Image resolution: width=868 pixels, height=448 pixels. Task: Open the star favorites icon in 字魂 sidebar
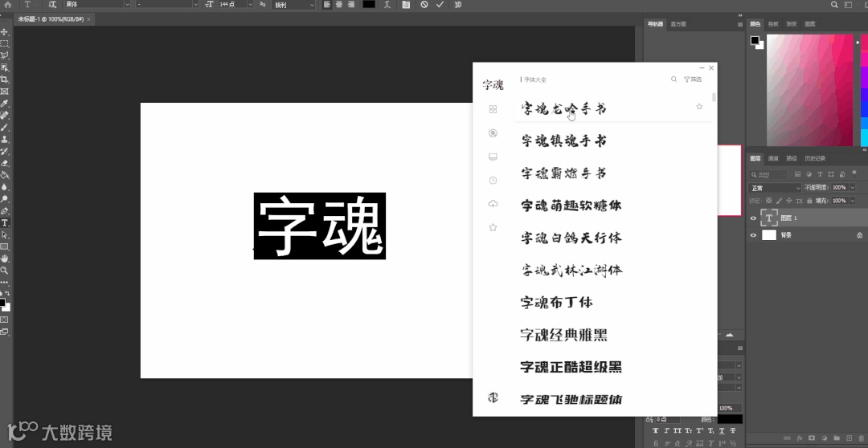[x=493, y=227]
